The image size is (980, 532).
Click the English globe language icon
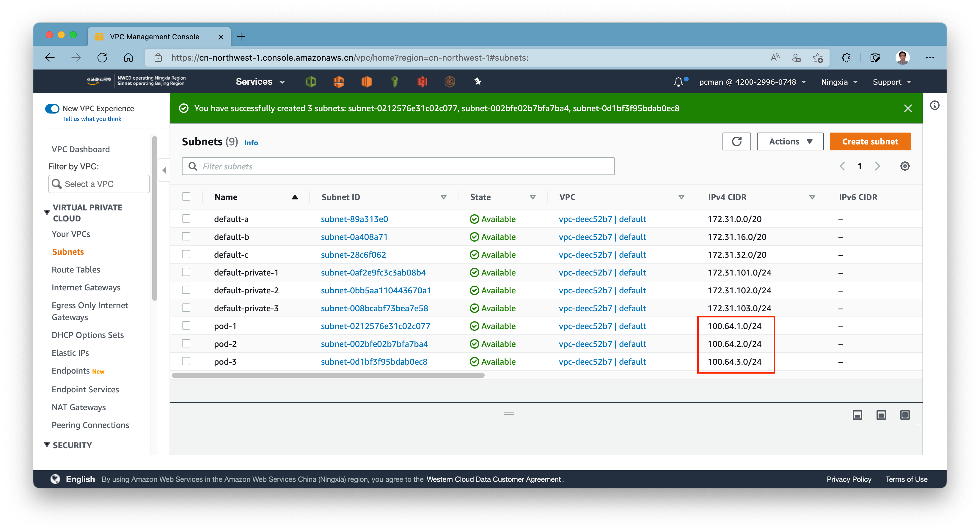coord(55,479)
